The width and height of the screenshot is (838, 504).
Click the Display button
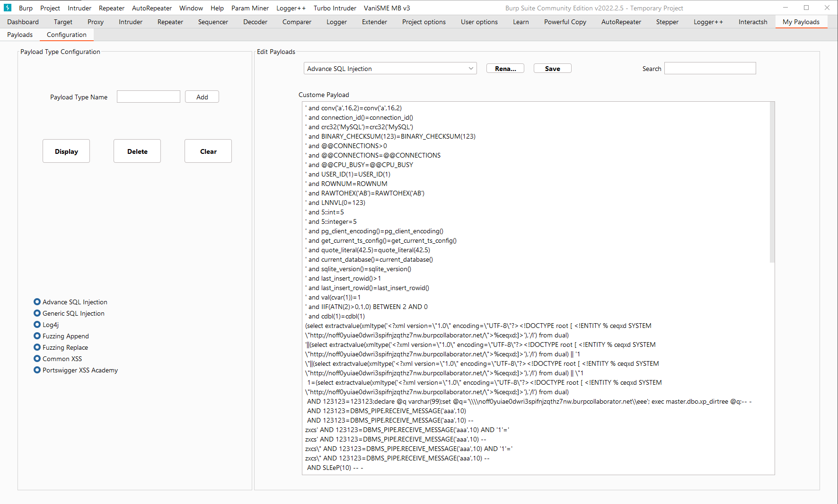(x=66, y=150)
